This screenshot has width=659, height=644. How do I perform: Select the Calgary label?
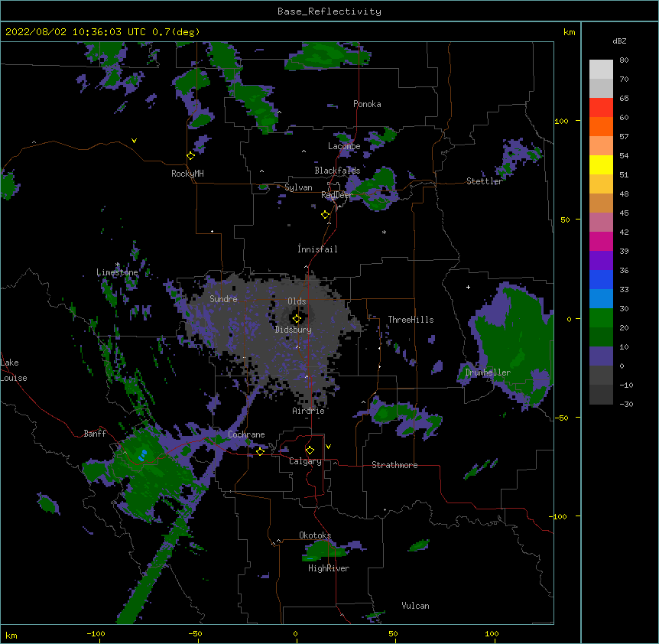click(305, 461)
